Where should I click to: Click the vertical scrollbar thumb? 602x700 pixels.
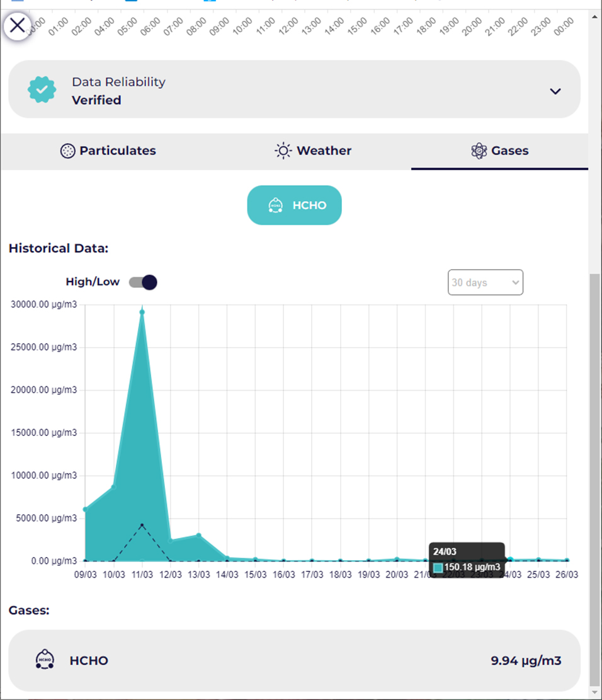[594, 479]
